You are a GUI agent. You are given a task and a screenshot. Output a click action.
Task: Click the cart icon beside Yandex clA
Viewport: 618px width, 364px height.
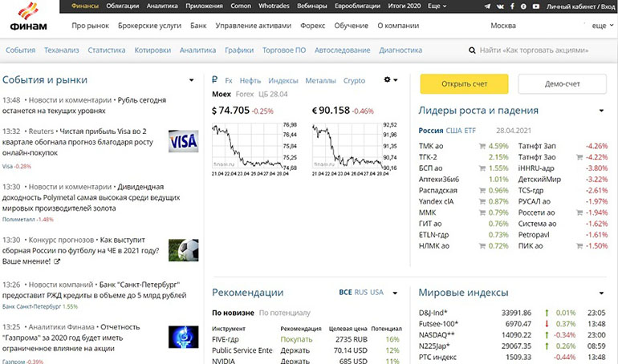pyautogui.click(x=482, y=201)
